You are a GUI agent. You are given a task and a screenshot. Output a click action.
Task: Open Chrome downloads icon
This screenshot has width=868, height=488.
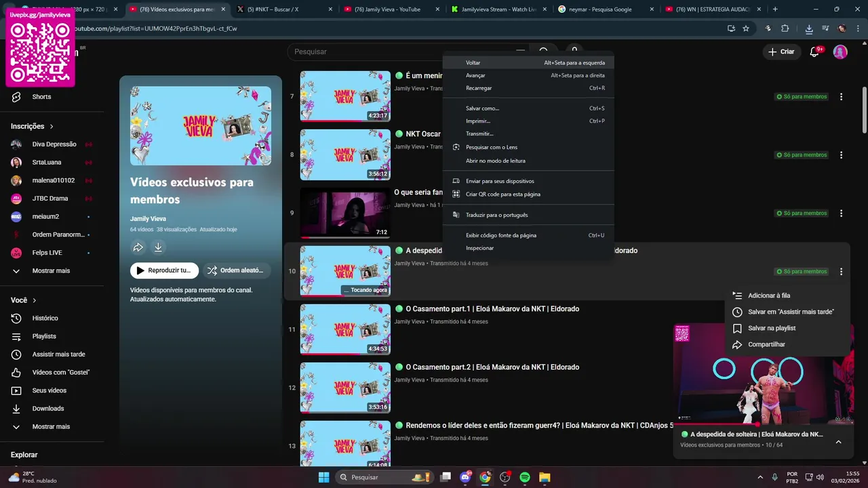(809, 28)
